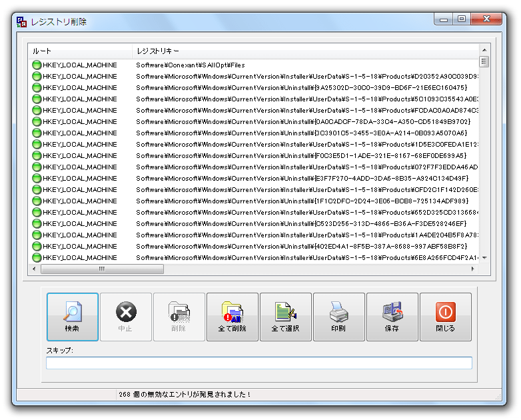Select the row with Products¥CFD2C1F142D260E
The width and height of the screenshot is (521, 420).
[253, 189]
